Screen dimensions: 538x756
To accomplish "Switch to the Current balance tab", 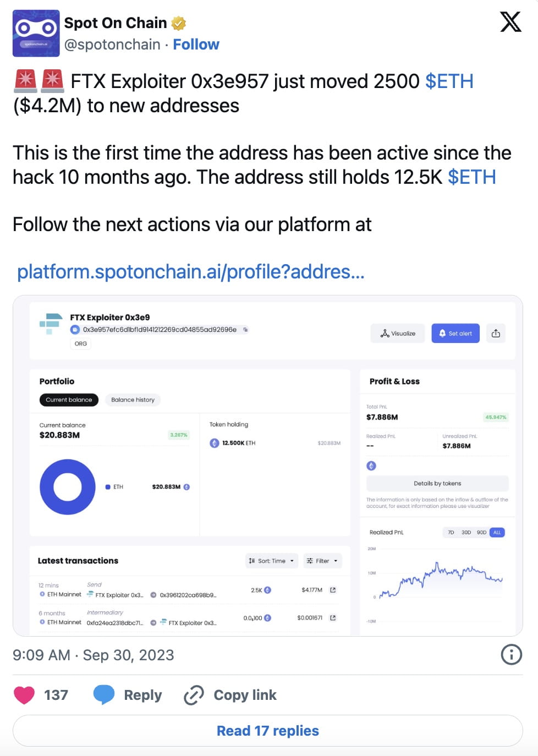I will (x=68, y=399).
